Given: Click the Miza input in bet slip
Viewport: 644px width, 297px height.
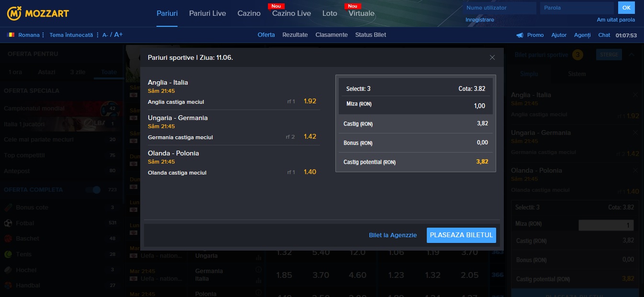Looking at the screenshot, I should pyautogui.click(x=606, y=225).
